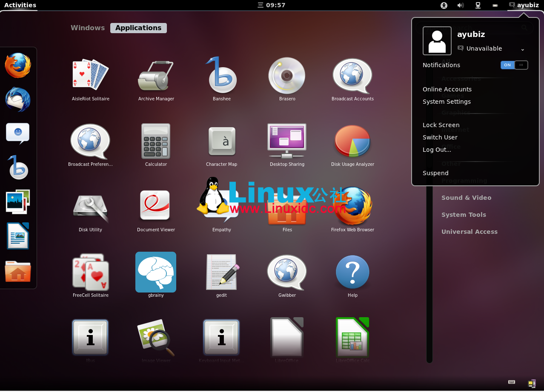Open the Calculator application
This screenshot has width=544, height=392.
coord(156,142)
